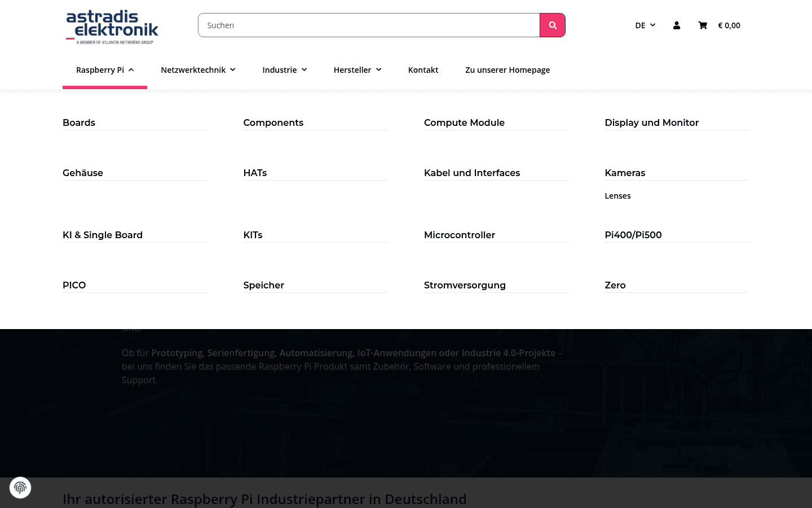Open the Stromversorgung category
Image resolution: width=812 pixels, height=508 pixels.
465,285
